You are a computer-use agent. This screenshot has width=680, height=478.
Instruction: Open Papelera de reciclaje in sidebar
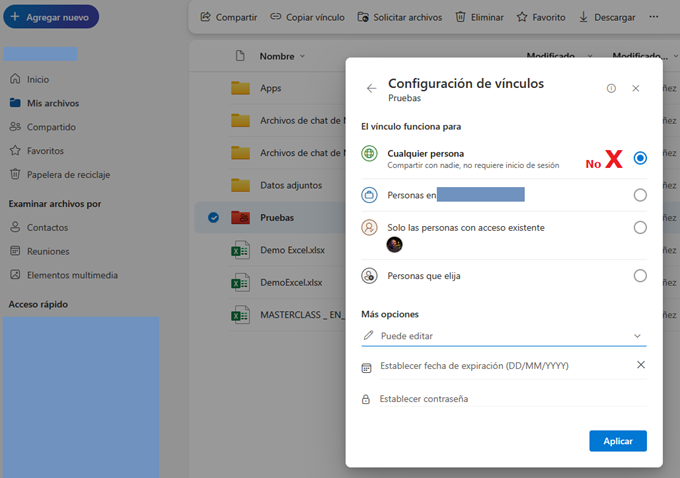(68, 174)
